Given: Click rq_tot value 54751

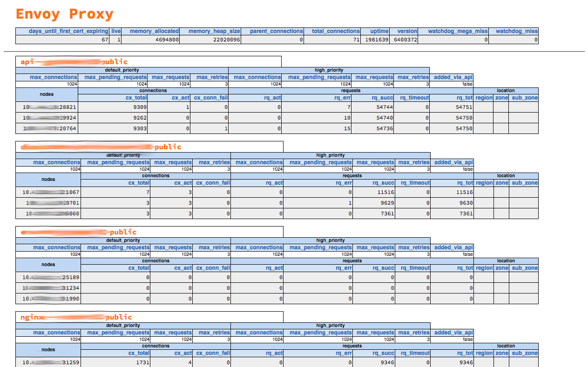Looking at the screenshot, I should pyautogui.click(x=464, y=107).
